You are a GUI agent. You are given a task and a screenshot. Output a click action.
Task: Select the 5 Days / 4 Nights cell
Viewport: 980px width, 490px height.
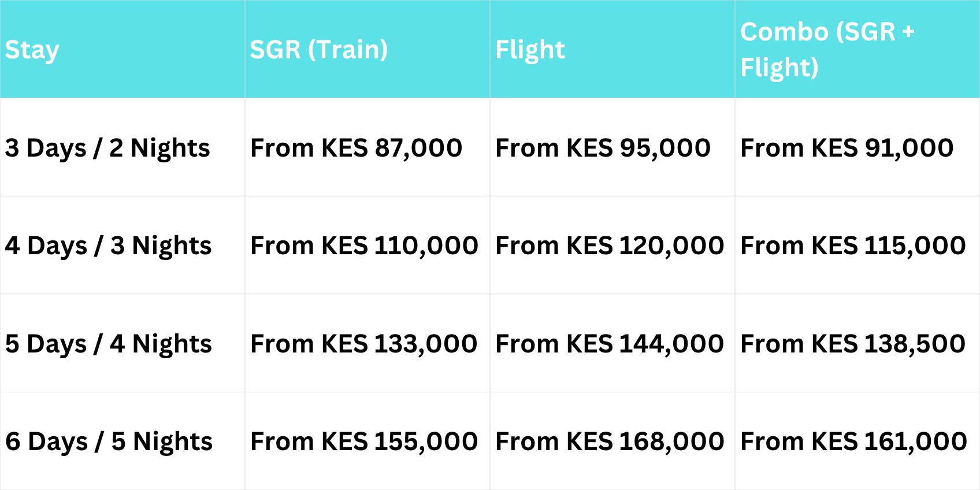click(x=108, y=344)
